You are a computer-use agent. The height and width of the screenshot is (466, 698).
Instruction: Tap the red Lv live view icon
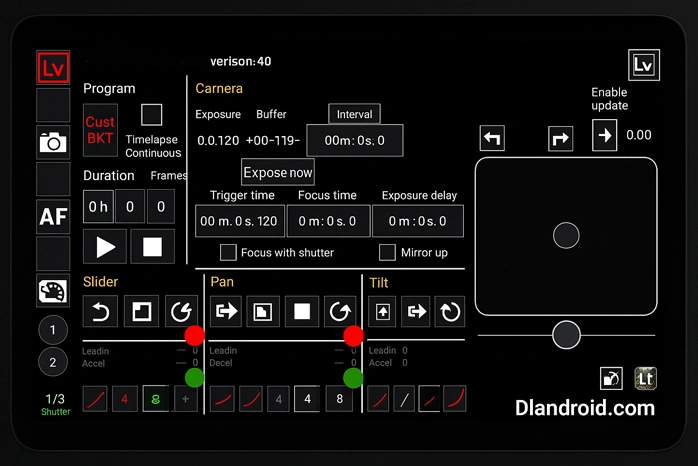(x=53, y=68)
